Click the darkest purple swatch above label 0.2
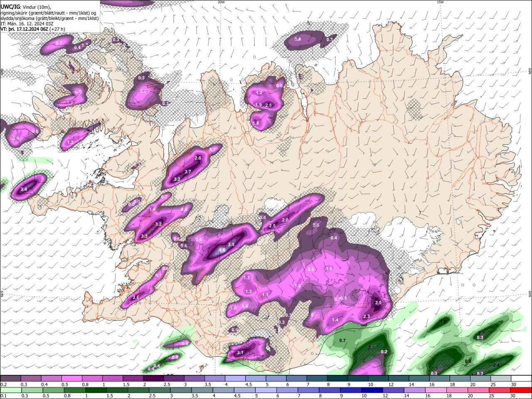 [x=10, y=378]
